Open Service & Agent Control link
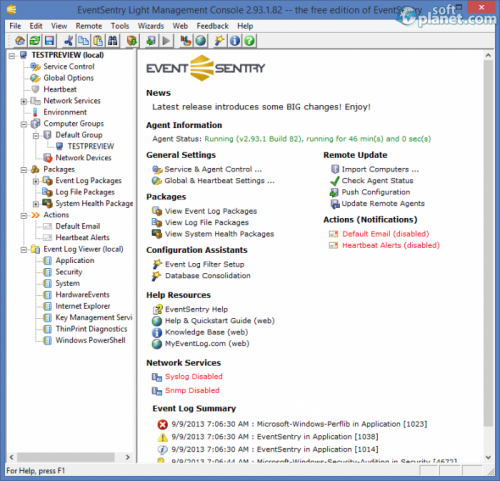 [x=213, y=169]
